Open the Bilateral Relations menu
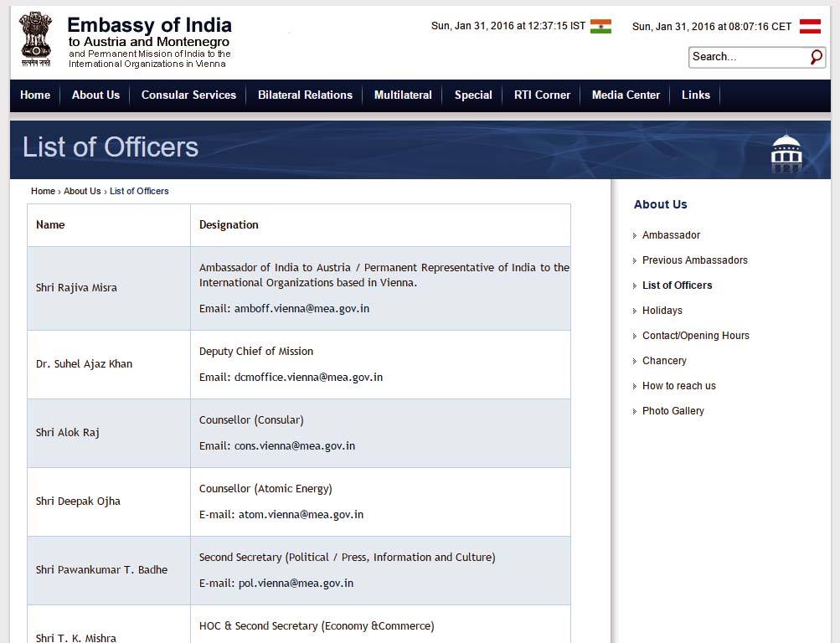 [x=305, y=95]
